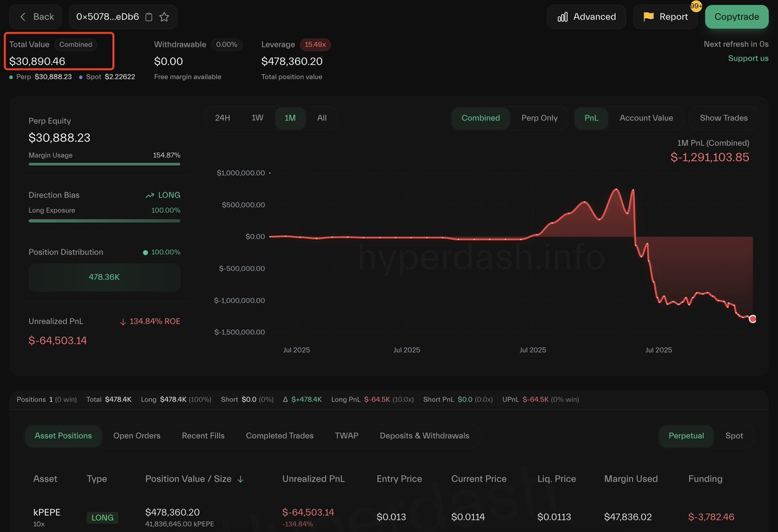The width and height of the screenshot is (778, 532).
Task: Click the LONG tag in the kPEPE row
Action: coord(102,518)
